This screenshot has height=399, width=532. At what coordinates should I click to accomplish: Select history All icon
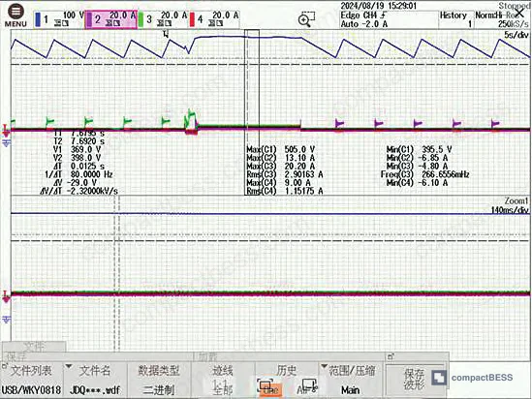(x=307, y=387)
